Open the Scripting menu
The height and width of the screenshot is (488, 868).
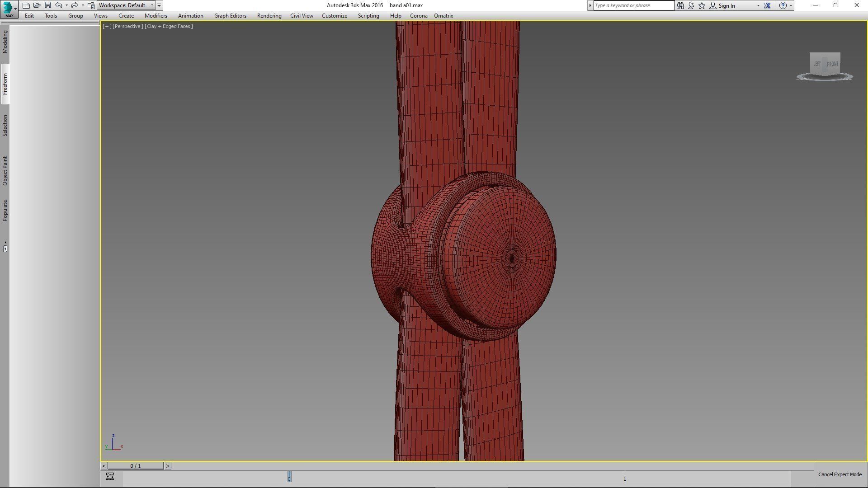click(368, 16)
